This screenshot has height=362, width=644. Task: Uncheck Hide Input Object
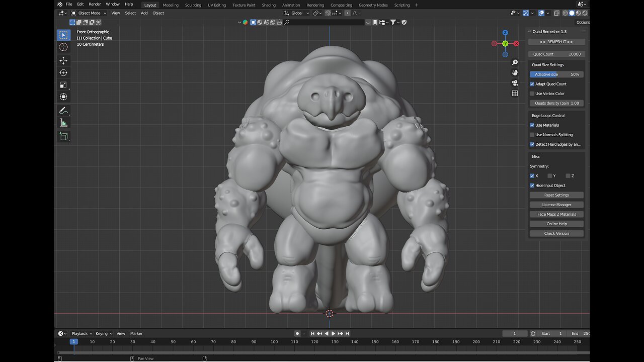point(532,186)
